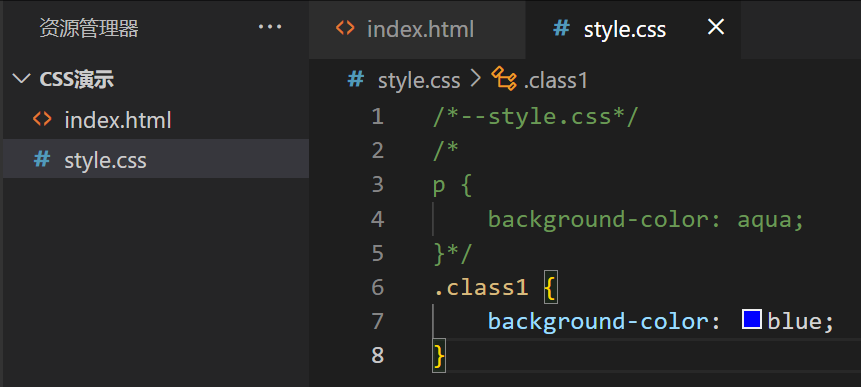This screenshot has width=861, height=387.
Task: Click the 'blue;' value on line 7
Action: coord(801,322)
